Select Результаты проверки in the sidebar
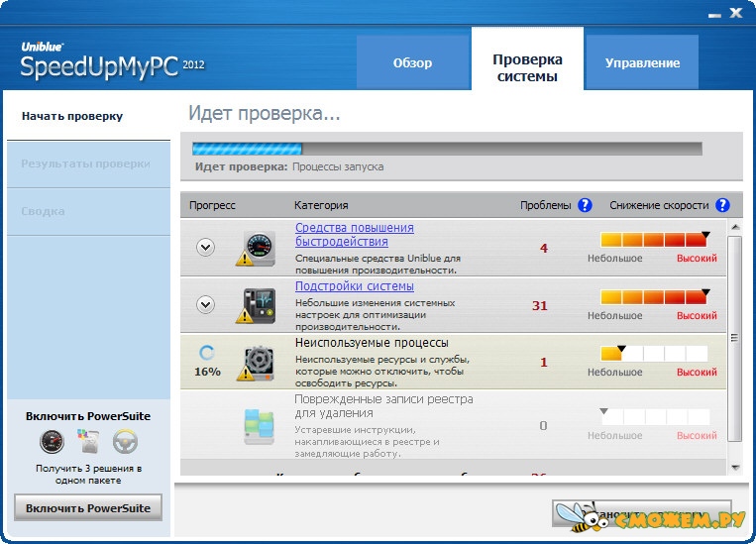The height and width of the screenshot is (544, 756). (x=88, y=163)
